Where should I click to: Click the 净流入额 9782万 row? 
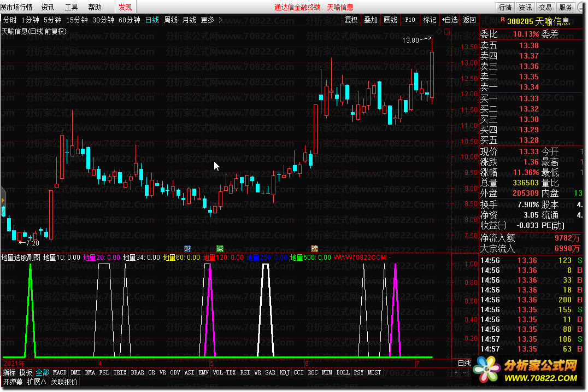coord(531,238)
